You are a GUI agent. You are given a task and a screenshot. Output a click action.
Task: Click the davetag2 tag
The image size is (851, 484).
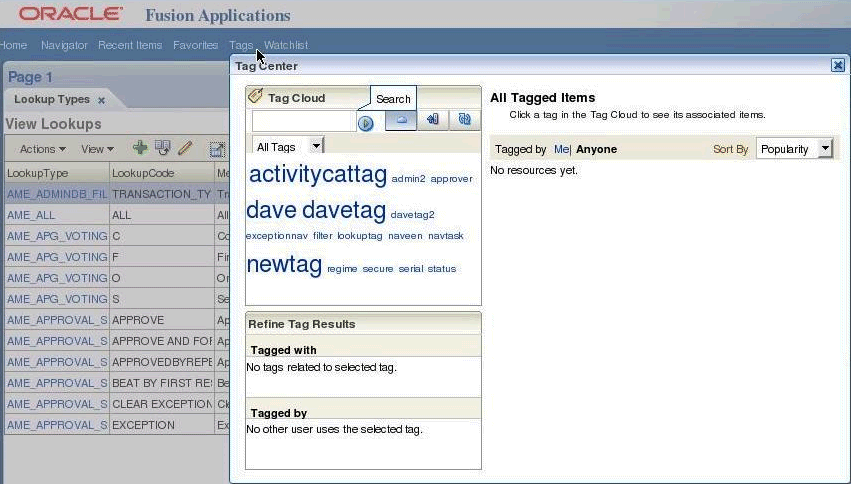pos(412,215)
